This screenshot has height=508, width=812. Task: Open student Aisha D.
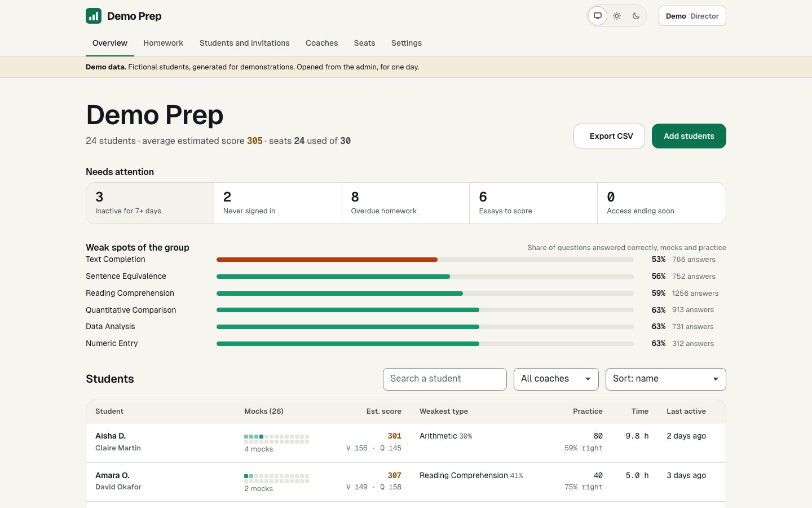coord(111,436)
